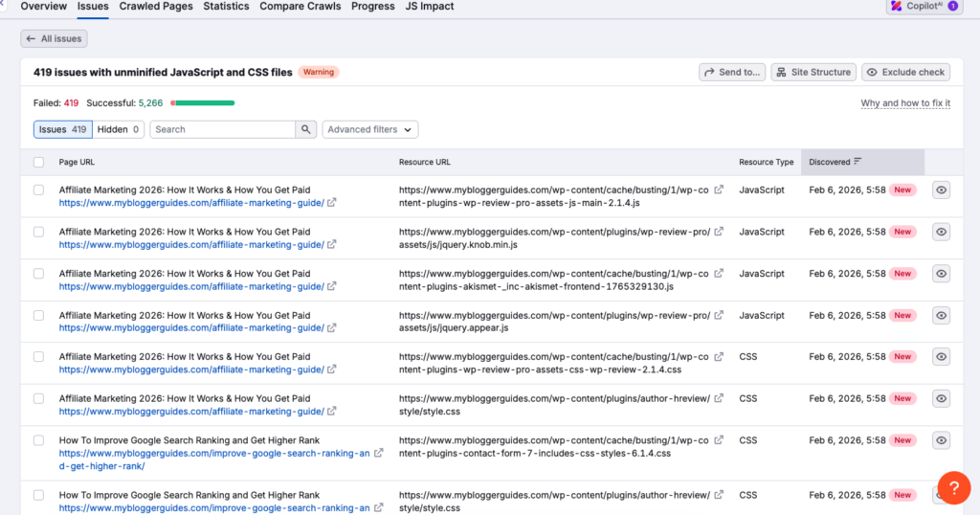Open main-2.1.4.js resource external icon
Image resolution: width=980 pixels, height=515 pixels.
pyautogui.click(x=719, y=190)
